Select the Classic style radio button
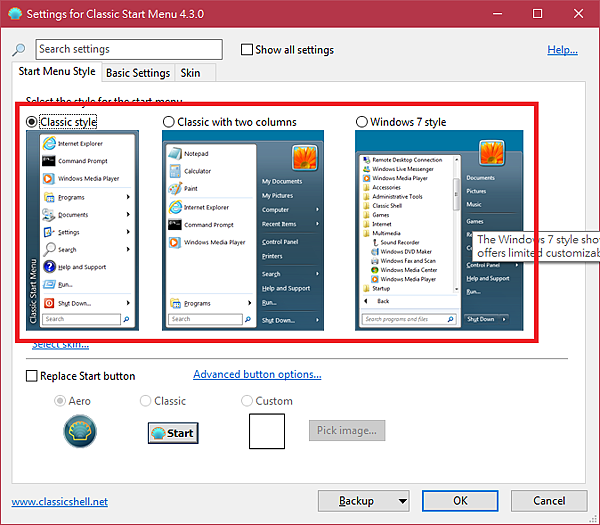The width and height of the screenshot is (600, 525). pos(32,122)
